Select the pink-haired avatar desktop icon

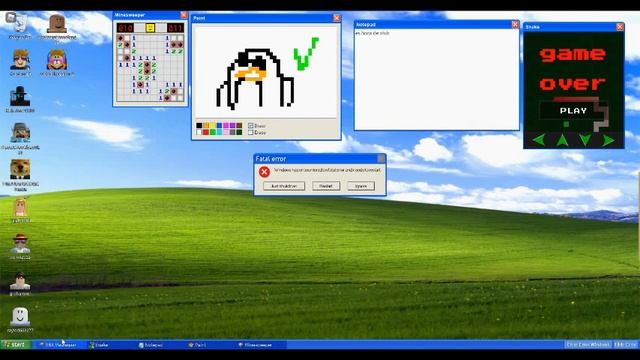coord(57,63)
